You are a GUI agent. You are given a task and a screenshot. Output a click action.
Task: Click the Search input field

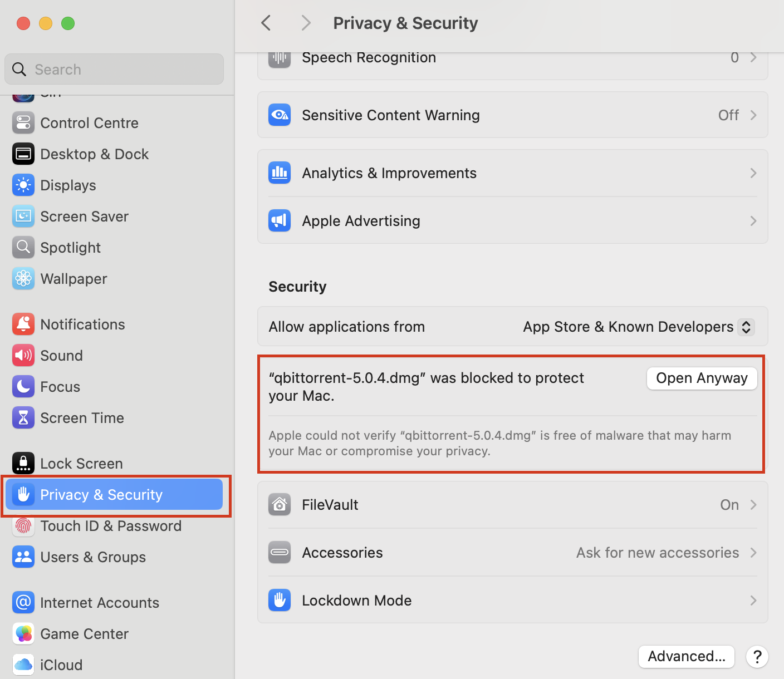pyautogui.click(x=114, y=69)
